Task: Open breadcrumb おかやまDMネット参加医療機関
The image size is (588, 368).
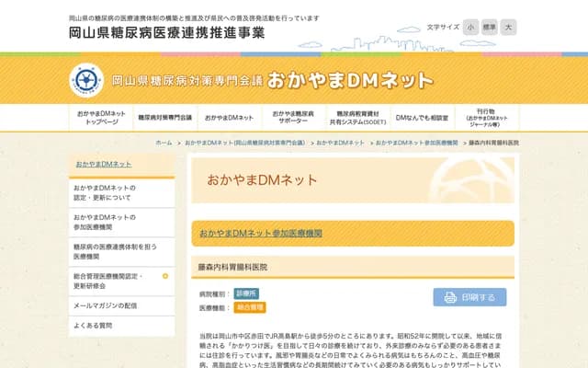Action: coord(416,143)
